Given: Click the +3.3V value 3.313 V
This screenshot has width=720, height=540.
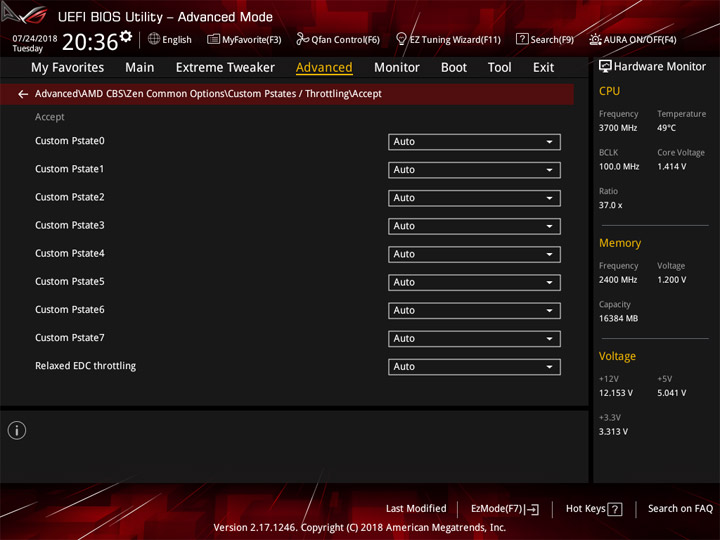Looking at the screenshot, I should 613,432.
